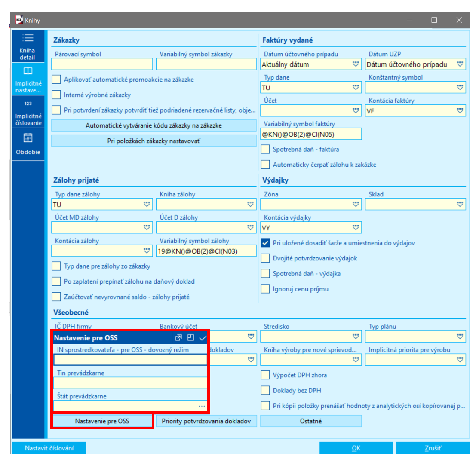The image size is (476, 465).
Task: Confirm dialog with OK button
Action: [356, 448]
